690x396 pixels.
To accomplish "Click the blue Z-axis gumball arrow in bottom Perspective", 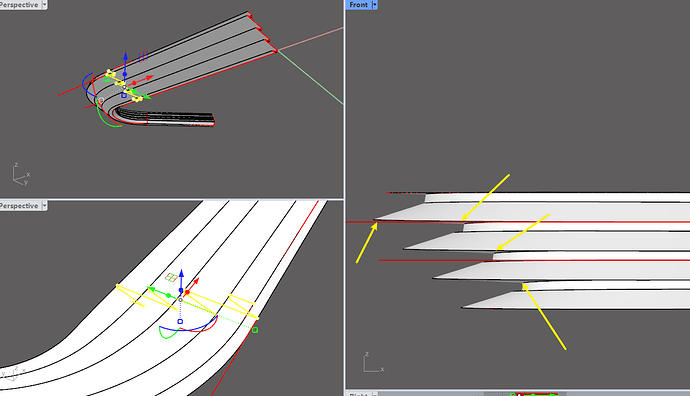I will (x=181, y=282).
